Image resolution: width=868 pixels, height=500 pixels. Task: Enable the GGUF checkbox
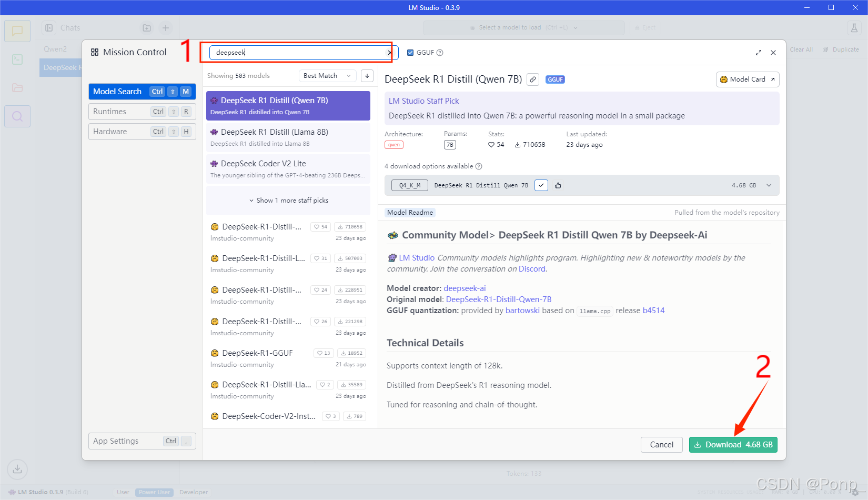point(410,53)
